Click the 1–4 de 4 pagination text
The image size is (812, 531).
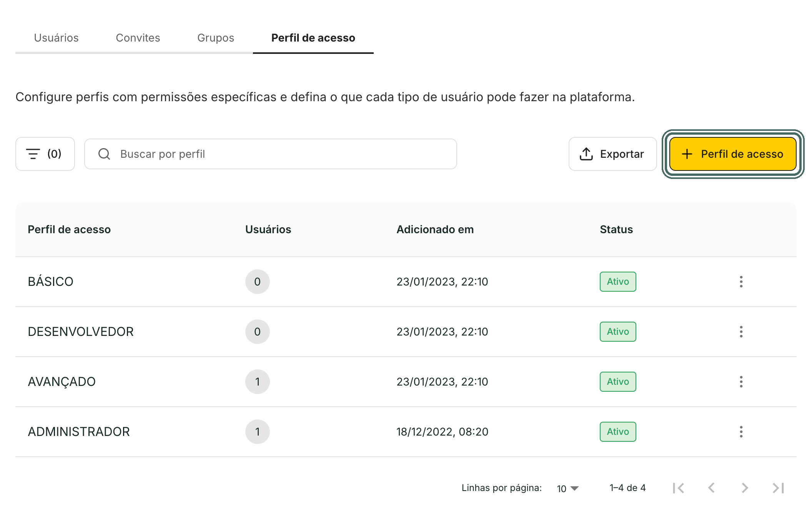pos(628,488)
